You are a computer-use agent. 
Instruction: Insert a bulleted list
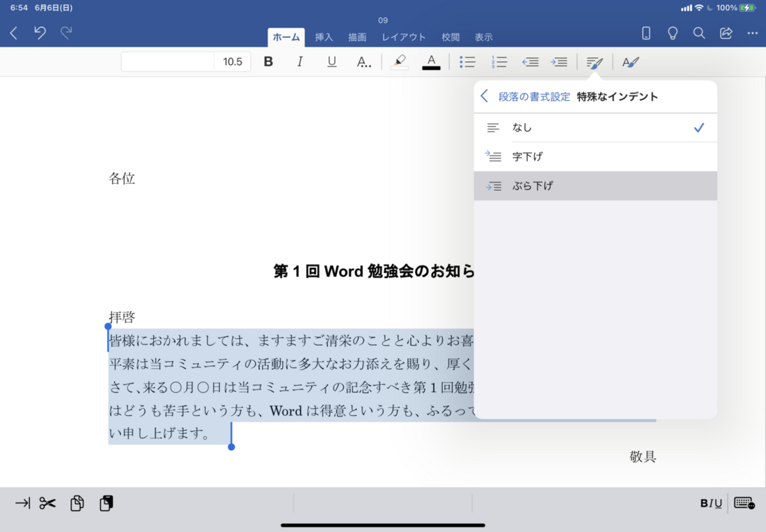click(x=467, y=62)
